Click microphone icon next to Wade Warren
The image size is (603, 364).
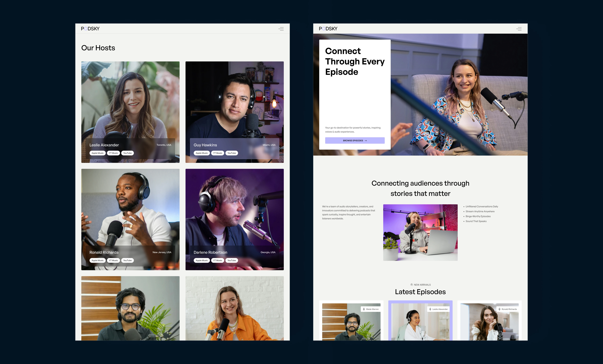click(x=364, y=309)
